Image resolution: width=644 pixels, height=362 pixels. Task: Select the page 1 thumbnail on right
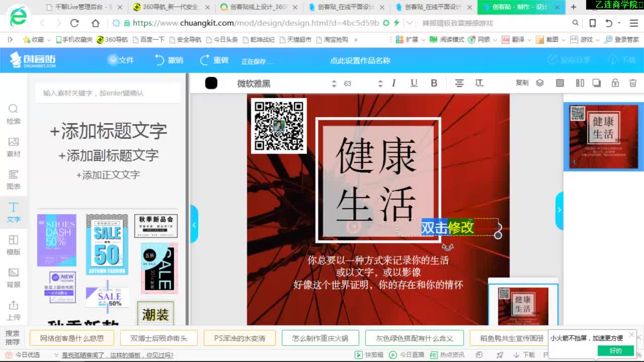(x=602, y=136)
